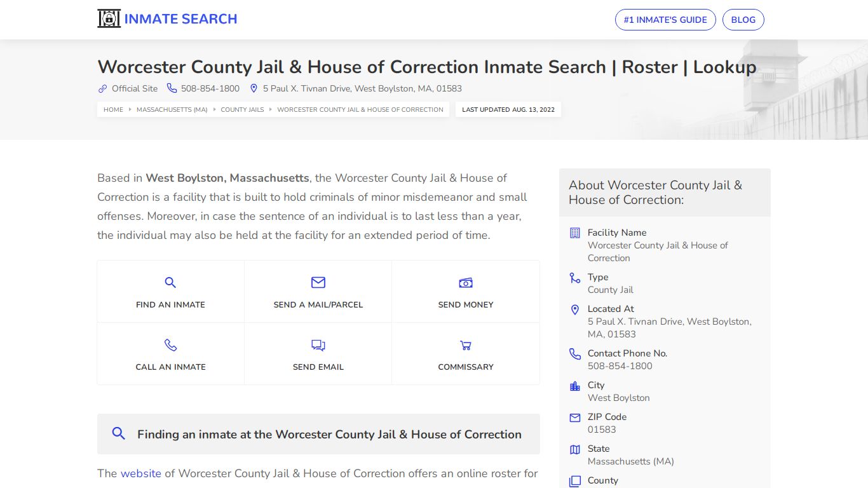
Task: Open the Blog page
Action: tap(743, 20)
